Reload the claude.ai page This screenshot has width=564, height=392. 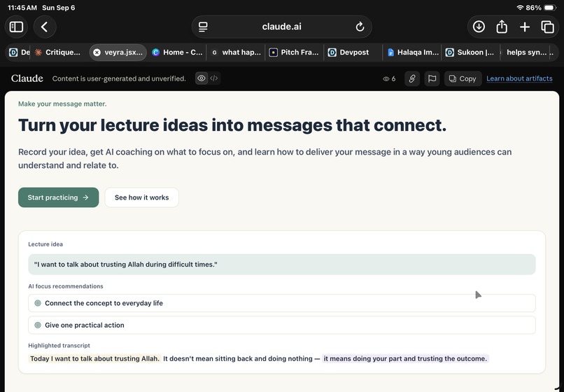(360, 27)
